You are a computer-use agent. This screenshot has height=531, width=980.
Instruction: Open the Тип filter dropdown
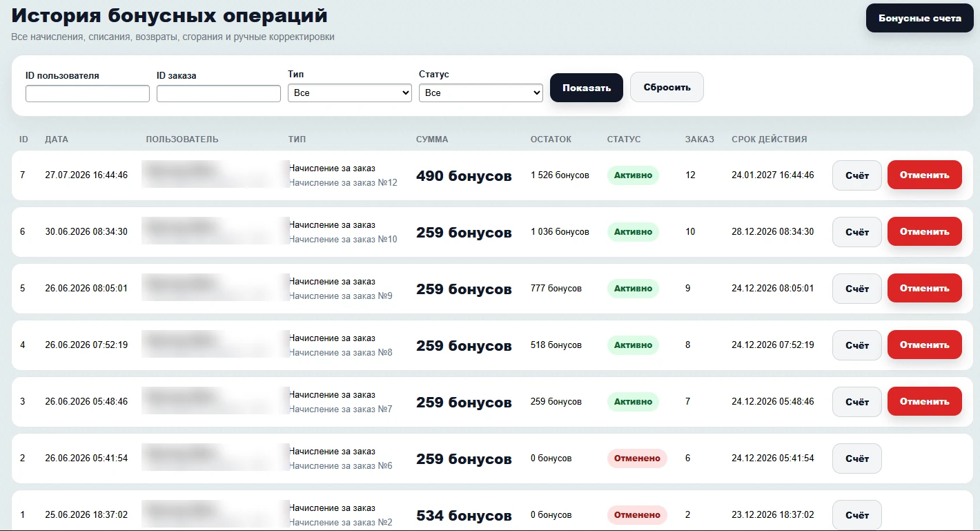pos(350,93)
